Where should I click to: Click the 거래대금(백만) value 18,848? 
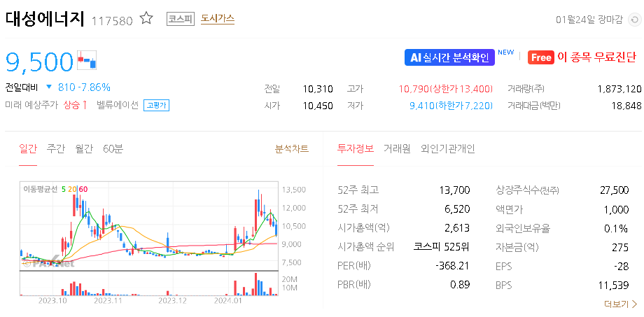[626, 106]
